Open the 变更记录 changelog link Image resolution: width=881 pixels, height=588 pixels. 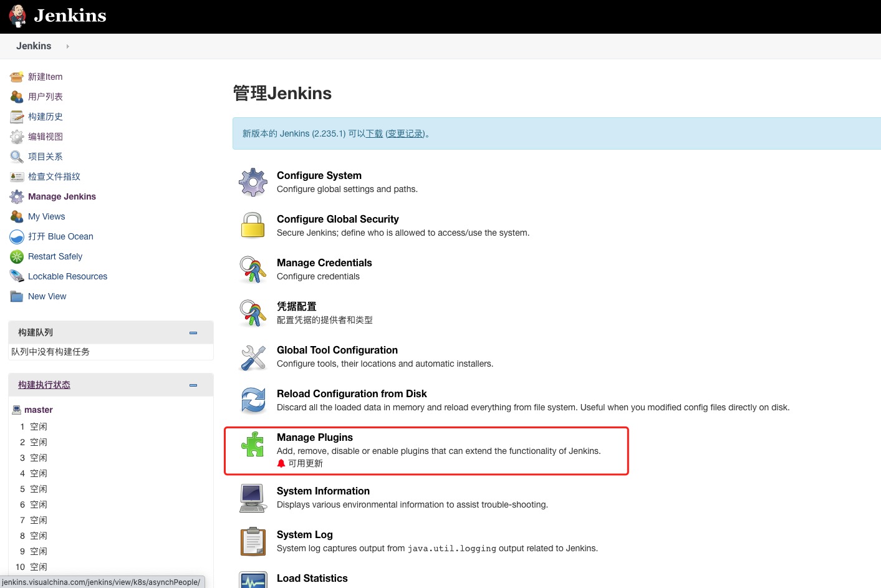click(x=405, y=133)
